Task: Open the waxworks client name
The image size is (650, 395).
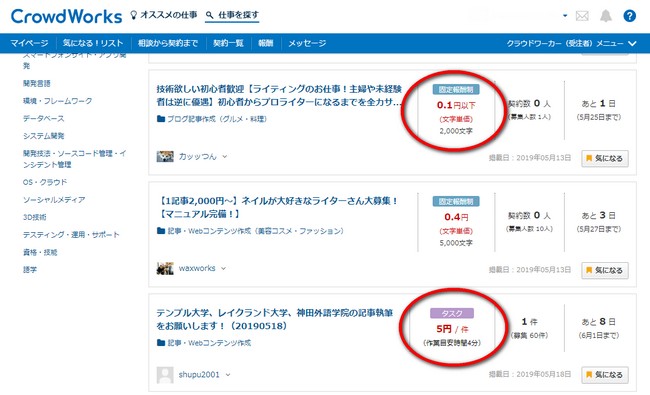Action: 197,268
